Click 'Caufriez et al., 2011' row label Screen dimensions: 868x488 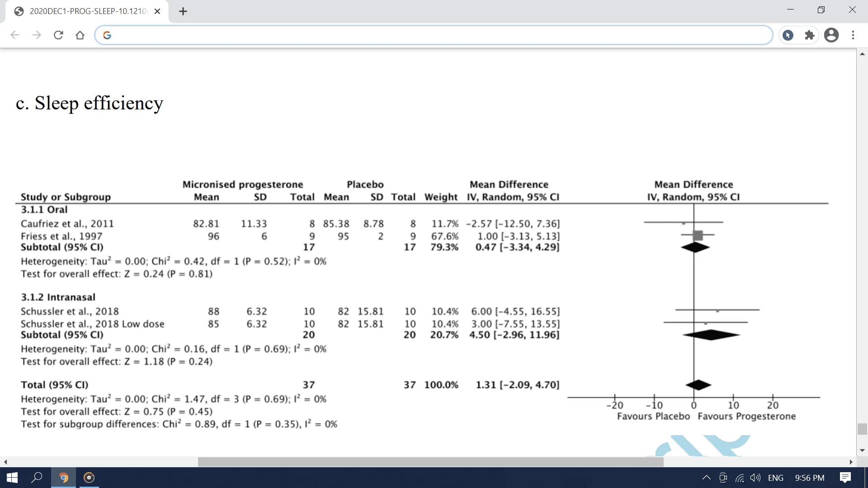coord(67,224)
